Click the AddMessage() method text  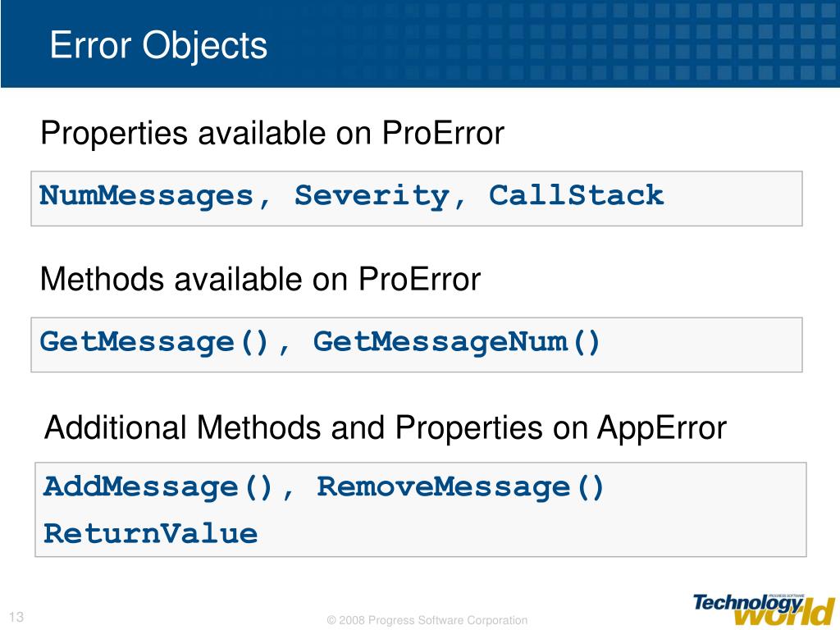158,487
